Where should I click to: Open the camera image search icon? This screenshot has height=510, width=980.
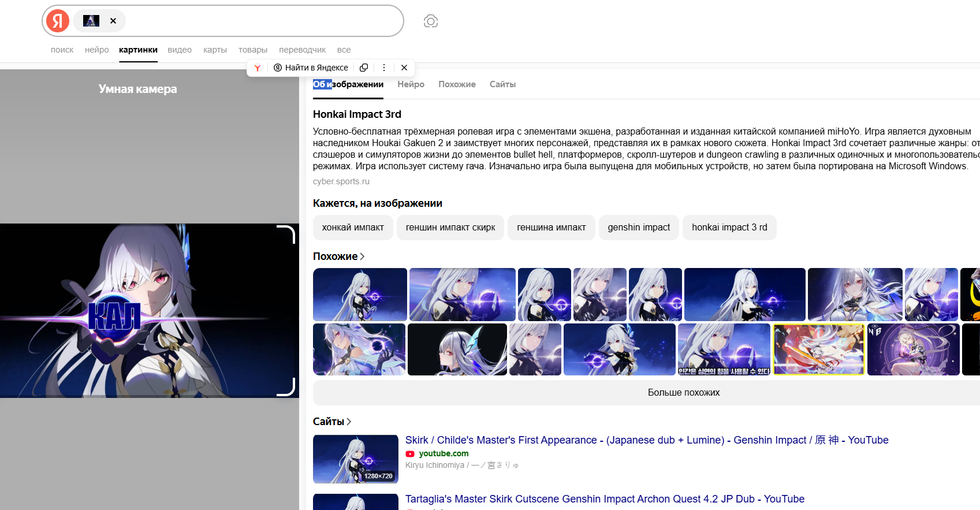[x=431, y=21]
